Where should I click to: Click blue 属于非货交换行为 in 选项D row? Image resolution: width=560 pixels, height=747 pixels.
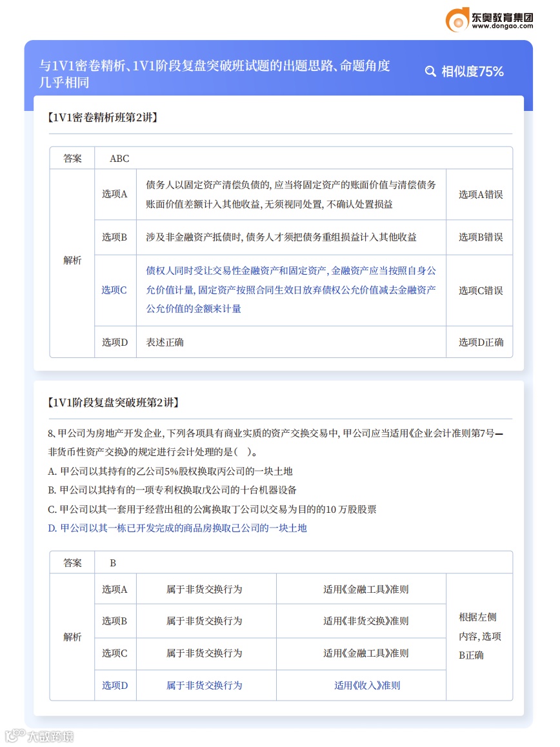pos(205,686)
